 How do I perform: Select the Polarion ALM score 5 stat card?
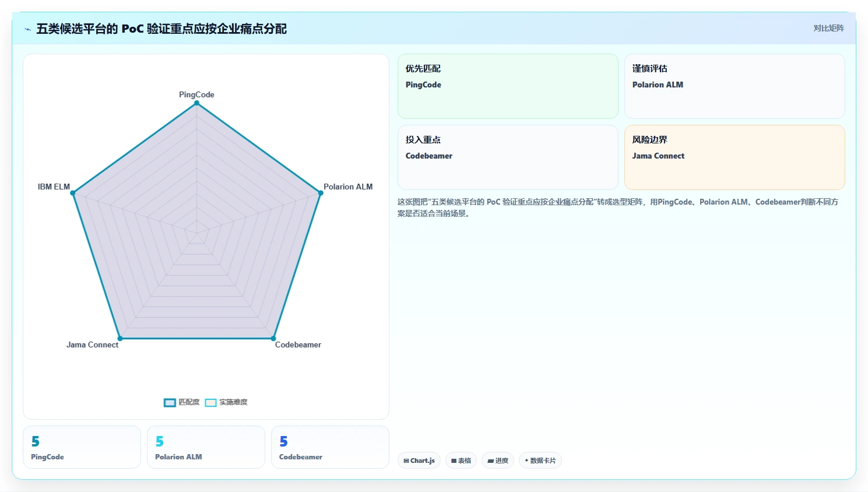pyautogui.click(x=206, y=447)
